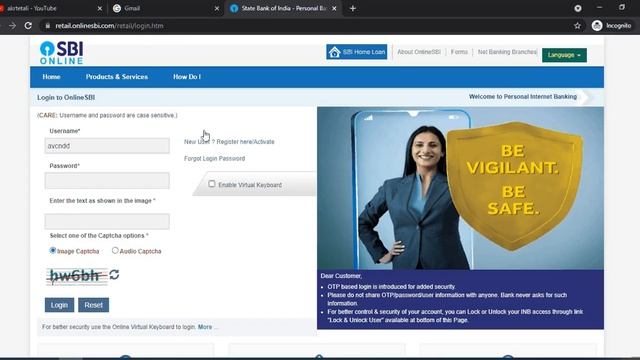Refresh the captcha image
This screenshot has height=360, width=640.
pos(114,275)
